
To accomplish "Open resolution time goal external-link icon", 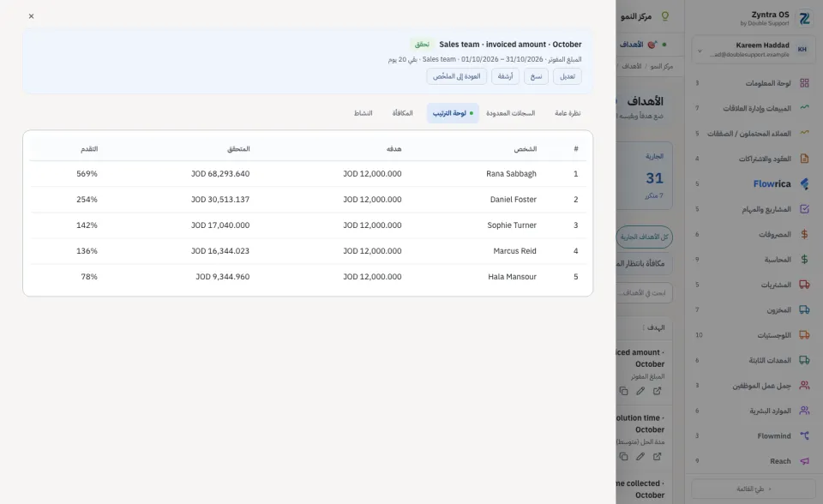I will point(658,457).
